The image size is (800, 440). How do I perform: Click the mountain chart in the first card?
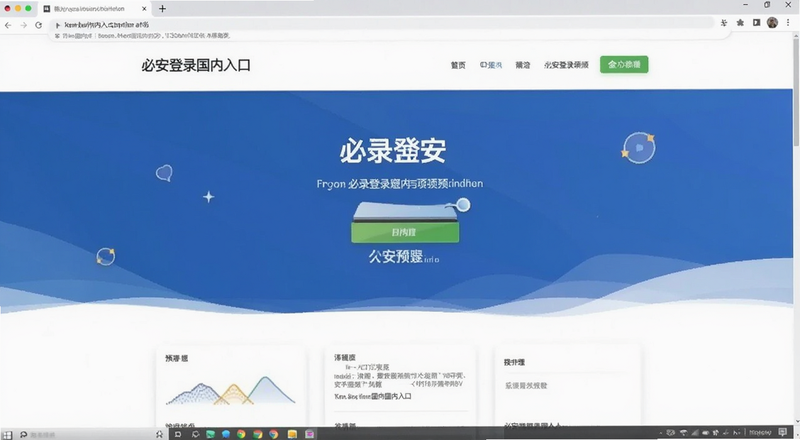click(x=231, y=390)
